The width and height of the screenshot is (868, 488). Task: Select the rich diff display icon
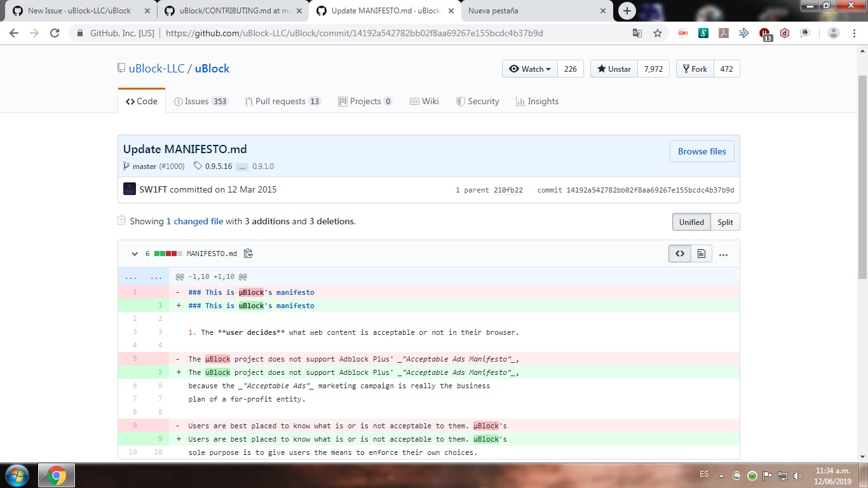coord(701,253)
